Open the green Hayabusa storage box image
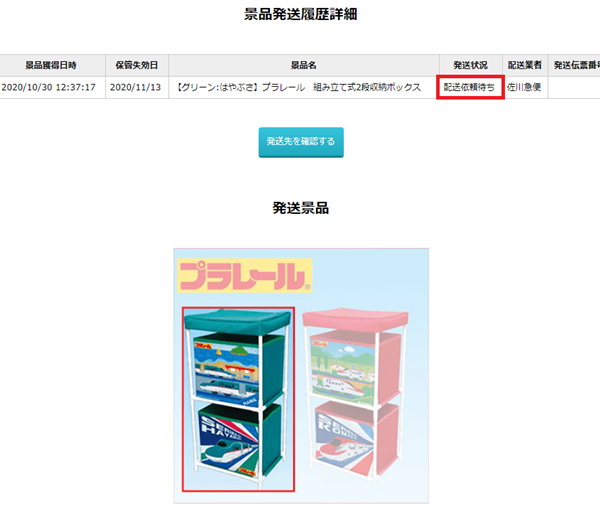Viewport: 600px width, 507px height. coord(238,399)
